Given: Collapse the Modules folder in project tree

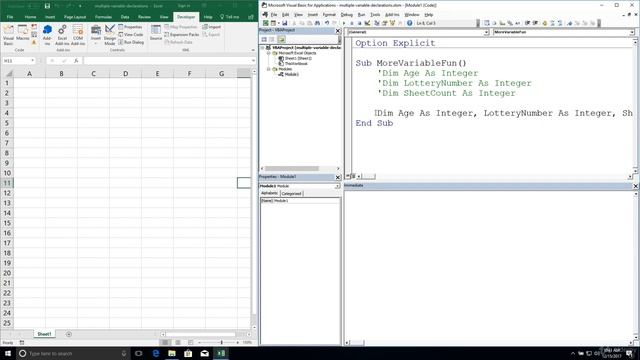Looking at the screenshot, I should (x=269, y=69).
